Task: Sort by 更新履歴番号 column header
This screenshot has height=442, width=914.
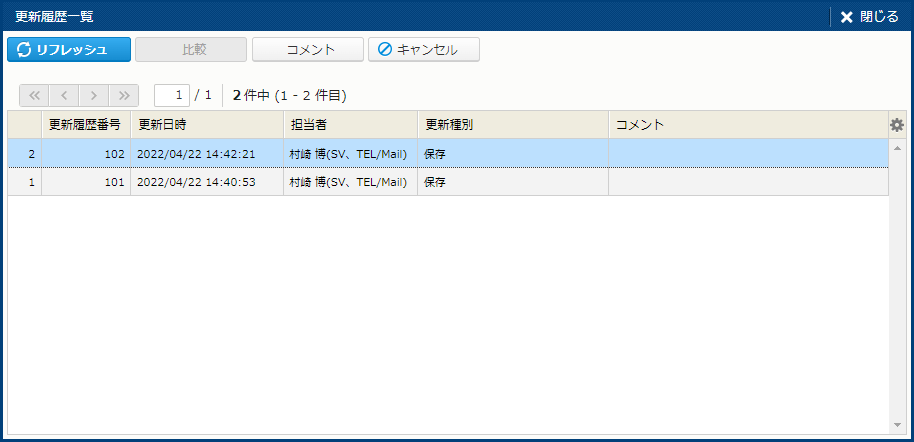Action: 85,125
